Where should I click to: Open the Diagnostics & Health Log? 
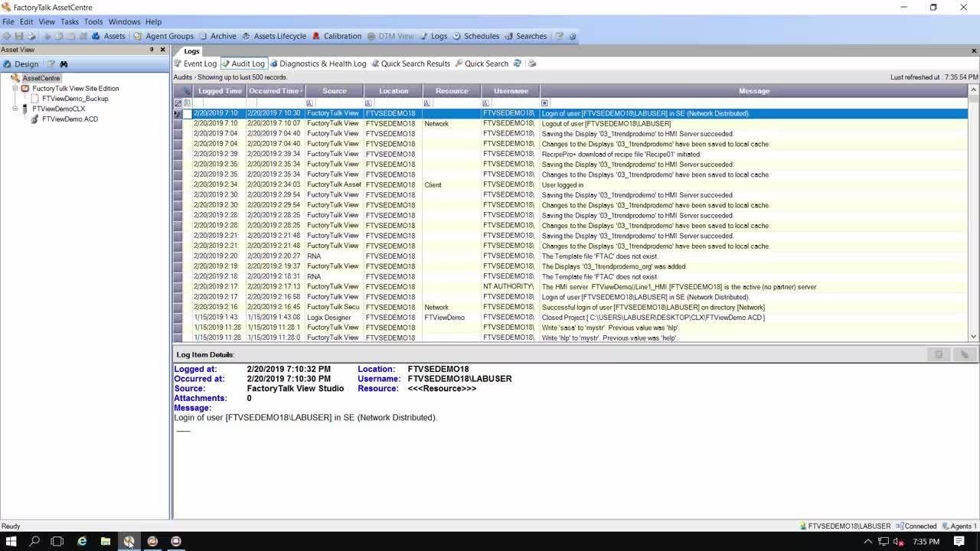(x=318, y=64)
